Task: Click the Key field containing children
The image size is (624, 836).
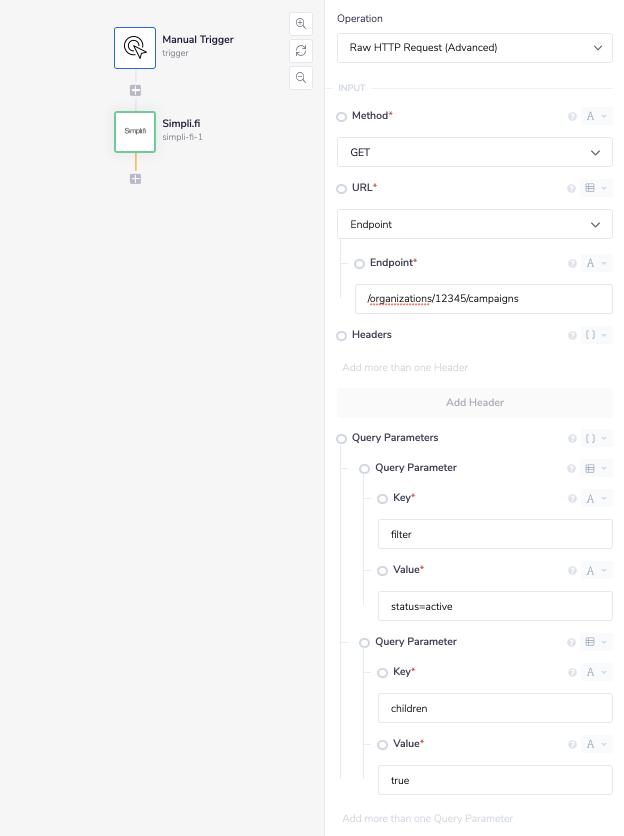Action: click(494, 707)
